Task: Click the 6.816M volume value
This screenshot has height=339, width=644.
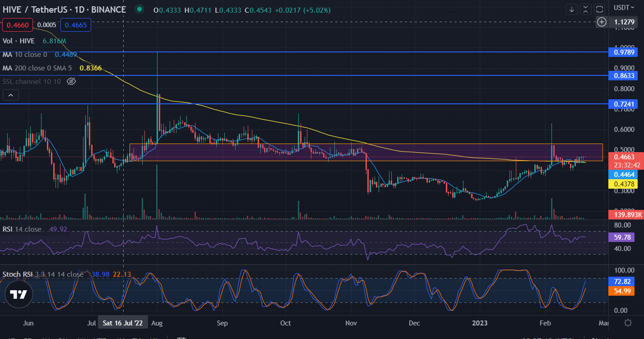Action: click(54, 41)
